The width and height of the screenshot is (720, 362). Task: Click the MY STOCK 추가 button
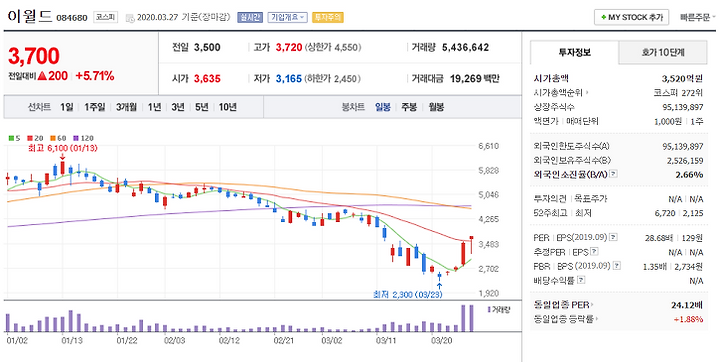pyautogui.click(x=632, y=17)
